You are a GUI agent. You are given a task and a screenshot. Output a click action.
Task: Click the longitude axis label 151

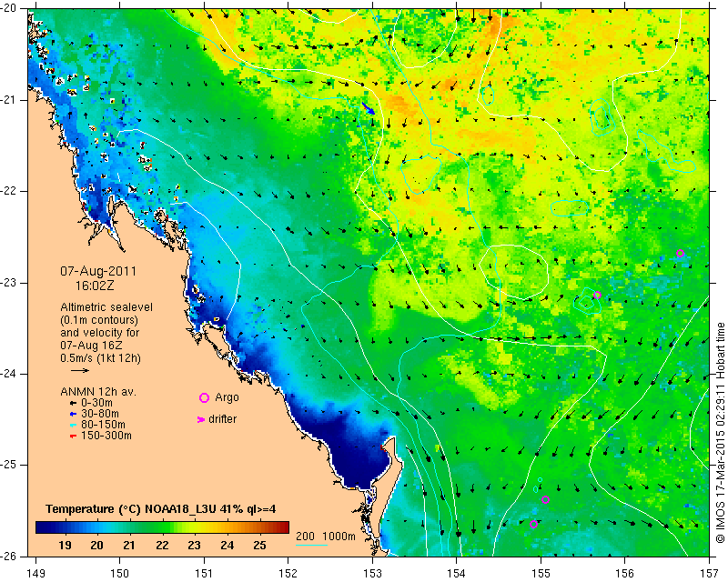pos(204,574)
